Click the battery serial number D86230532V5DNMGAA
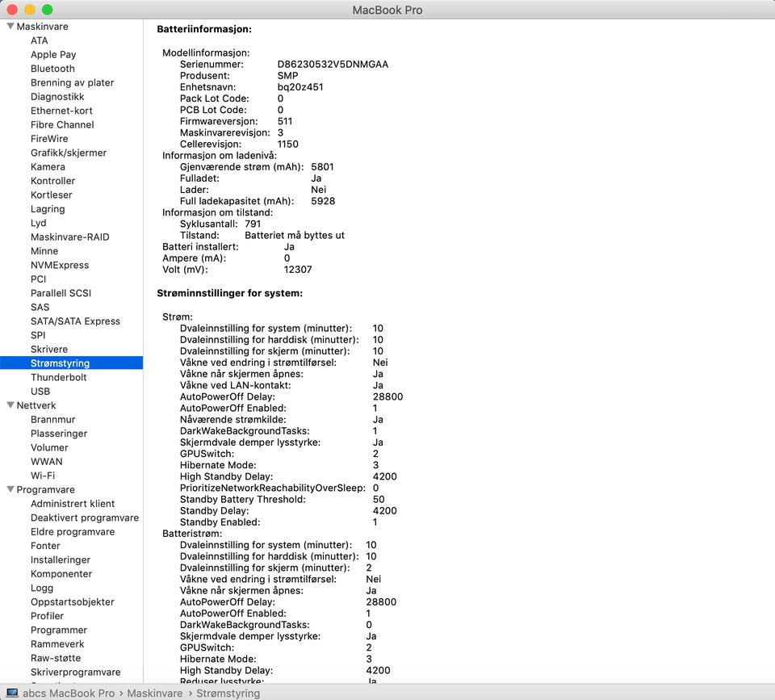This screenshot has height=700, width=775. click(333, 65)
